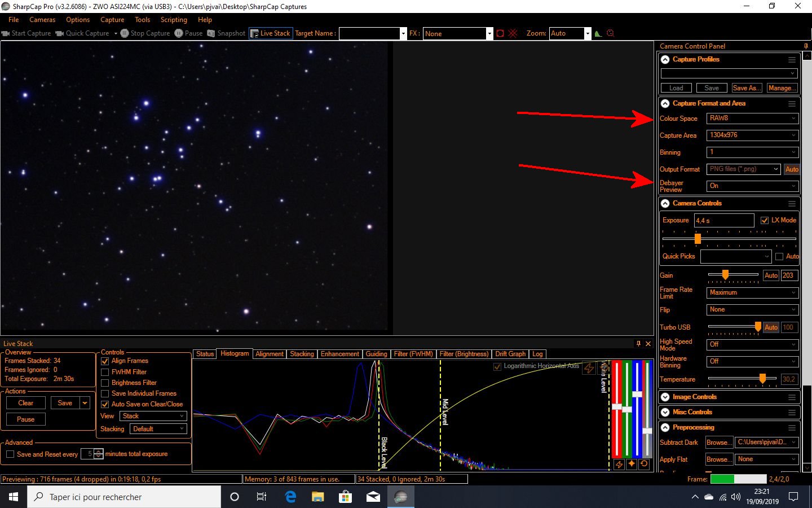Click the Quick Capture toolbar button
Viewport: 812px width, 508px height.
point(82,33)
